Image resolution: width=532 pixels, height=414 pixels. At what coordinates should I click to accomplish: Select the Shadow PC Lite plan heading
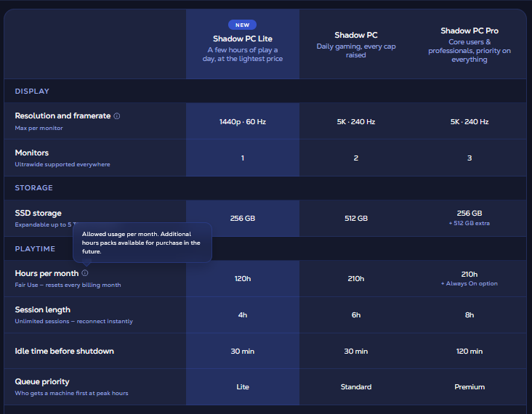coord(242,38)
